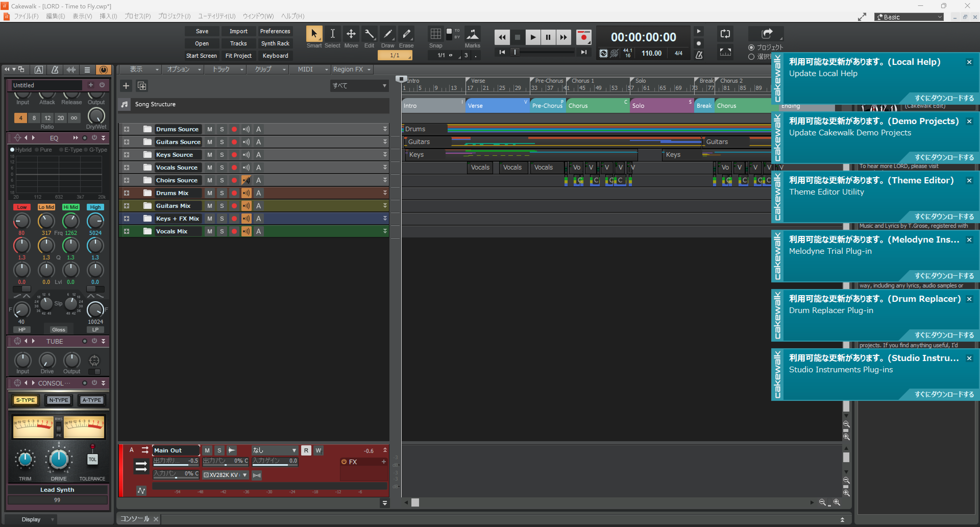This screenshot has height=527, width=980.
Task: Click the Fast Forward transport button
Action: tap(563, 37)
